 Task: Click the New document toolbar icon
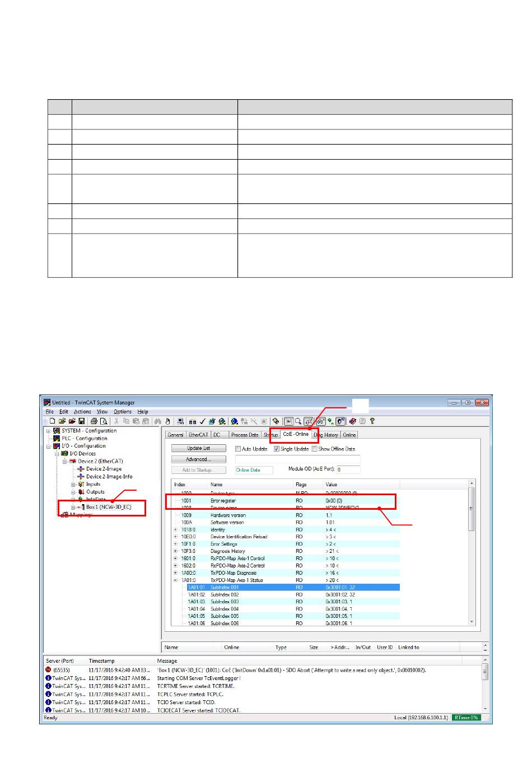[52, 421]
